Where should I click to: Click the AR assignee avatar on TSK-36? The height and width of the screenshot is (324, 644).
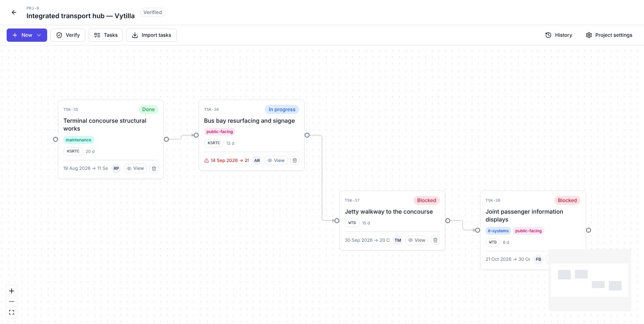click(x=257, y=160)
